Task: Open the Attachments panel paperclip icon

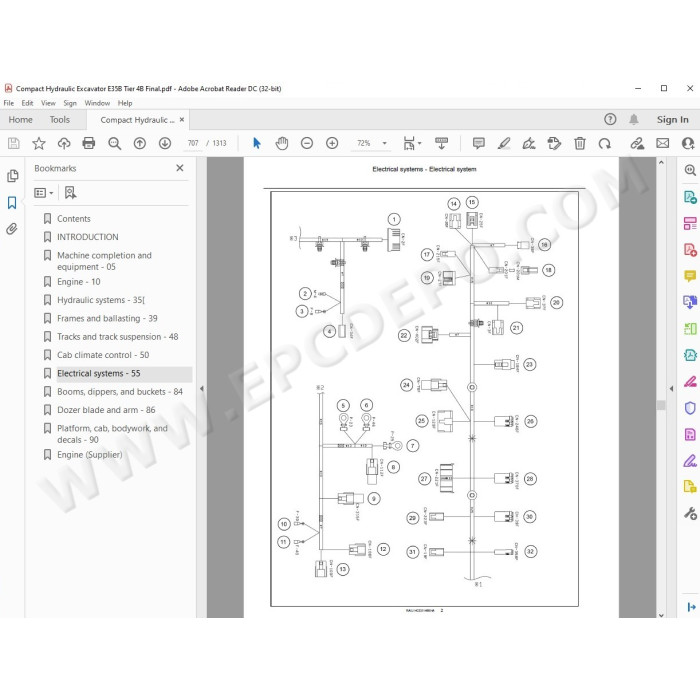Action: 12,229
